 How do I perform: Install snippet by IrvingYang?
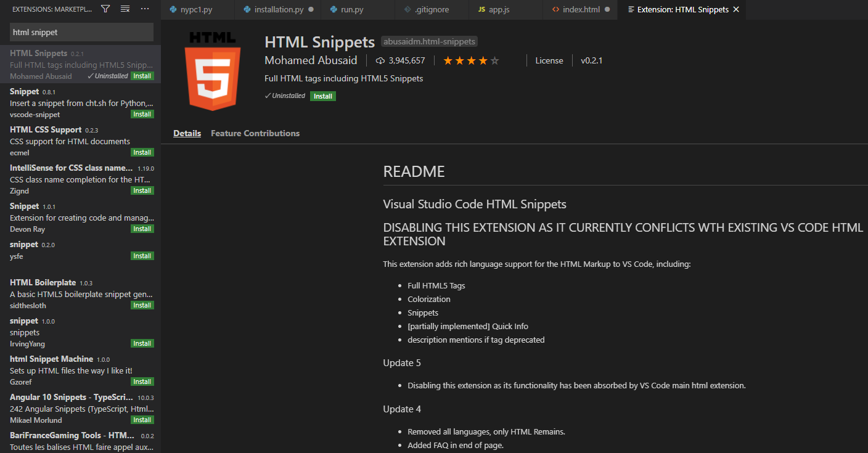coord(142,344)
